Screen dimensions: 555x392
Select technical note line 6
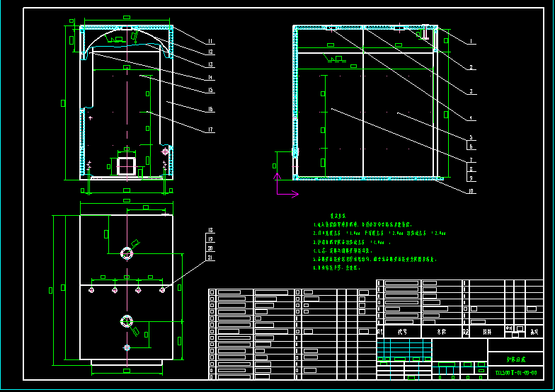pyautogui.click(x=337, y=267)
